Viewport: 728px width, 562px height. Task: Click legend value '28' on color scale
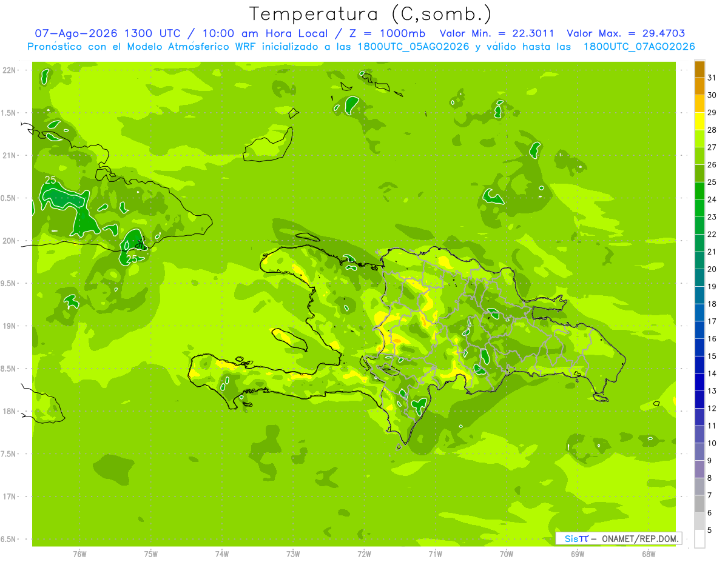pos(712,130)
